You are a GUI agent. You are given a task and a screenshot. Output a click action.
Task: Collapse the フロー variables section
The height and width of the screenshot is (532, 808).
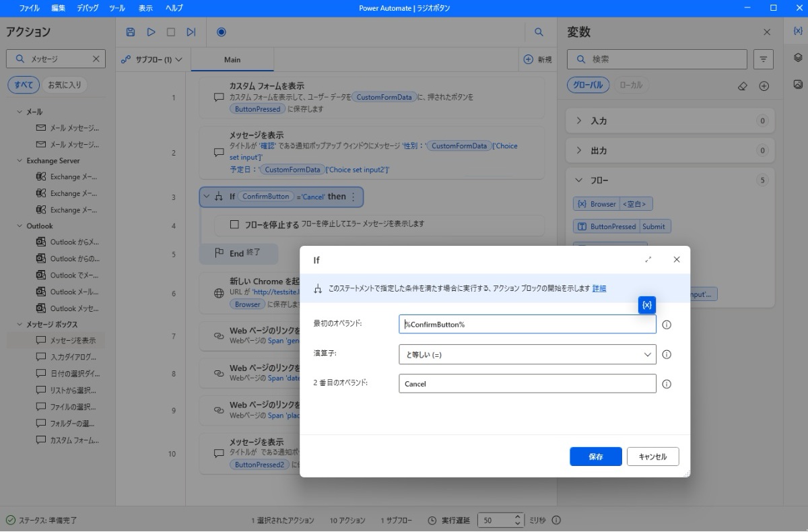coord(578,180)
